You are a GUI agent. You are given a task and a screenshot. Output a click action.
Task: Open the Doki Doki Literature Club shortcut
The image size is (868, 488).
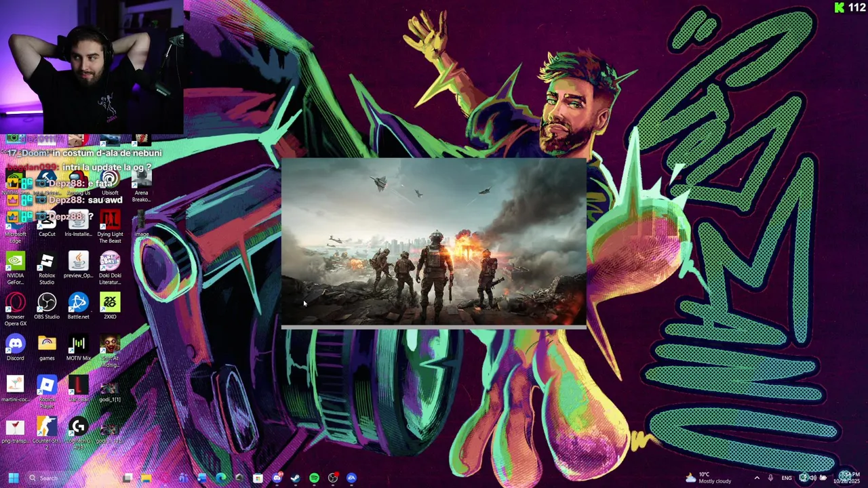[110, 268]
